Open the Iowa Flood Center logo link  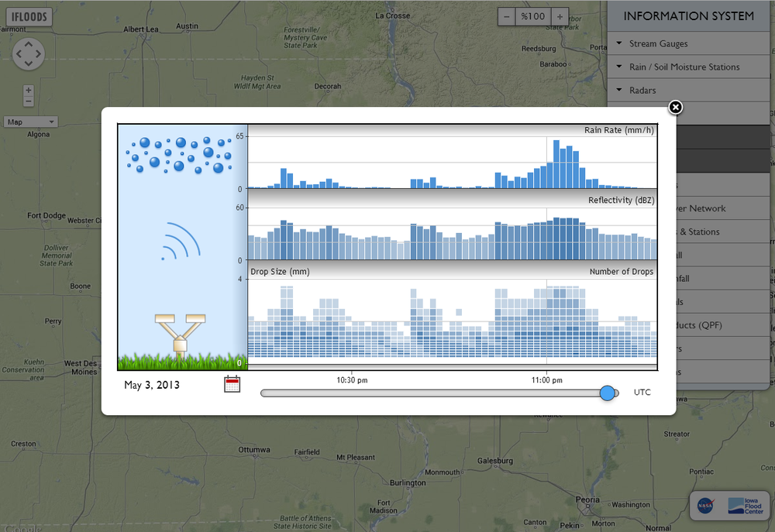745,506
